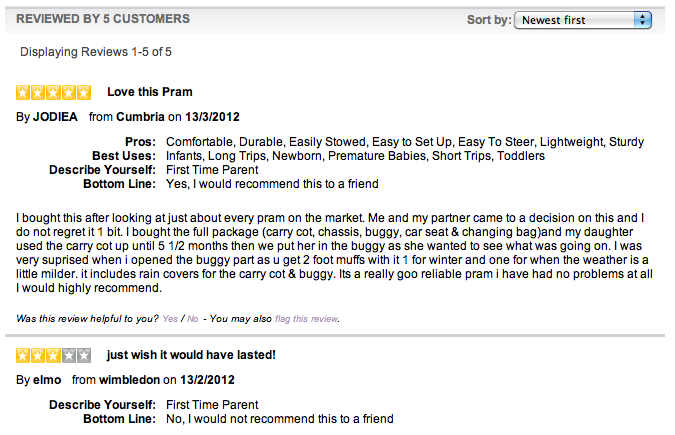Click fourth grey star of elmo's rating
Viewport: 675px width, 435px height.
[x=69, y=355]
